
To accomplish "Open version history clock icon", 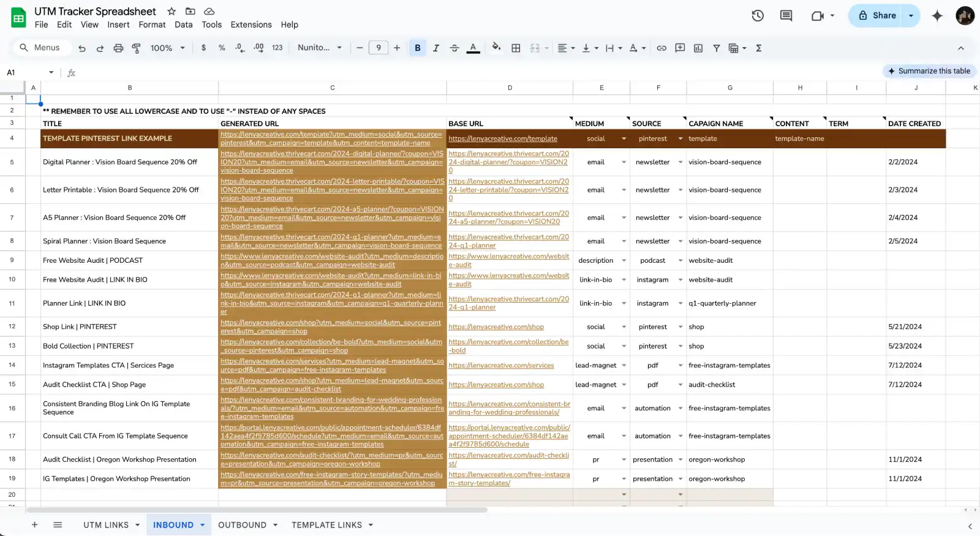I will click(758, 16).
